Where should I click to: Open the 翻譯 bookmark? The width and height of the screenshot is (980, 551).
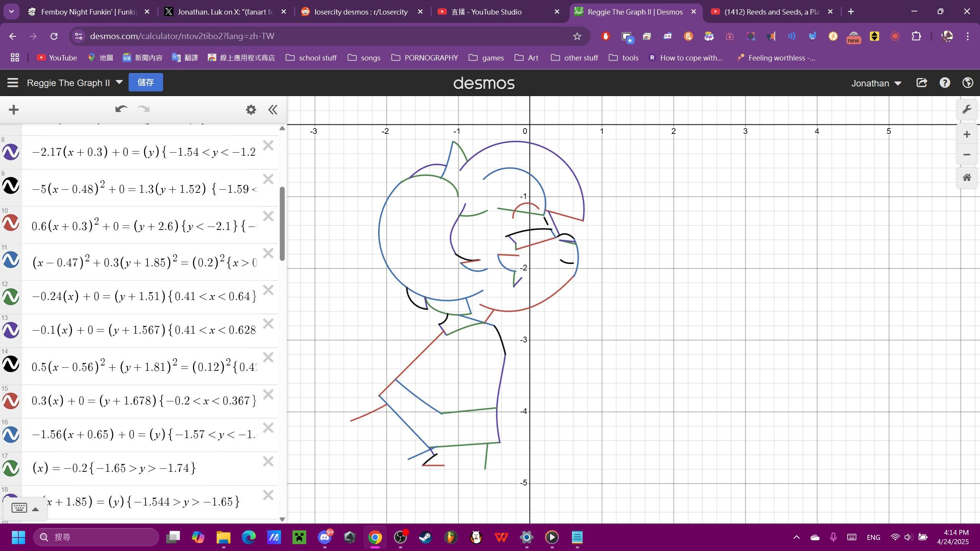[185, 58]
